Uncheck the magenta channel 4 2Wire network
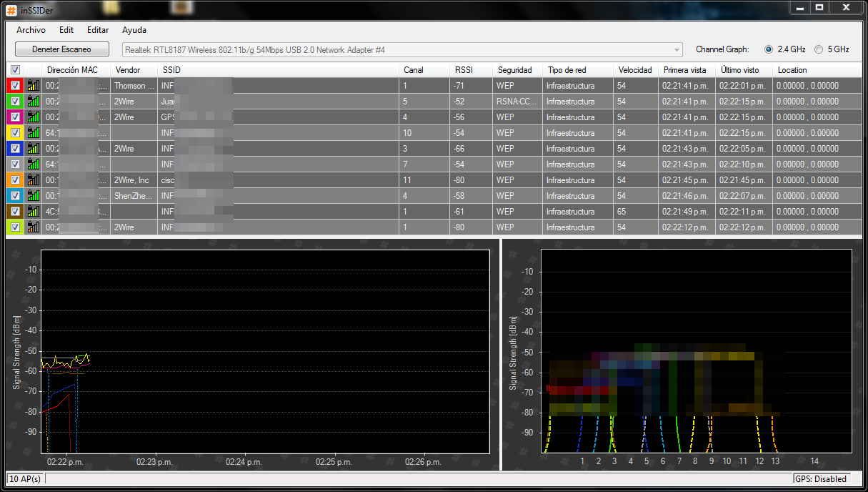 (x=15, y=117)
